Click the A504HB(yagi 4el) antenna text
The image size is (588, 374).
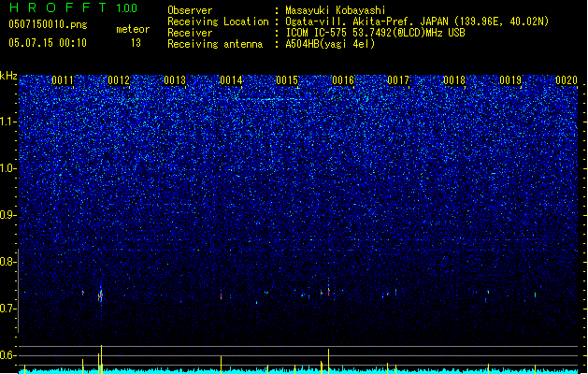330,44
